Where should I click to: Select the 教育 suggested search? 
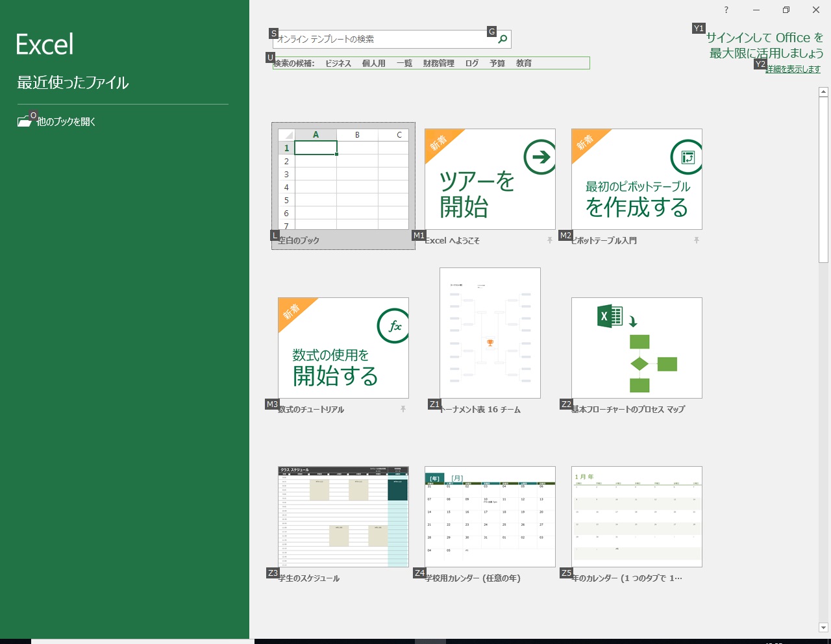pos(524,63)
